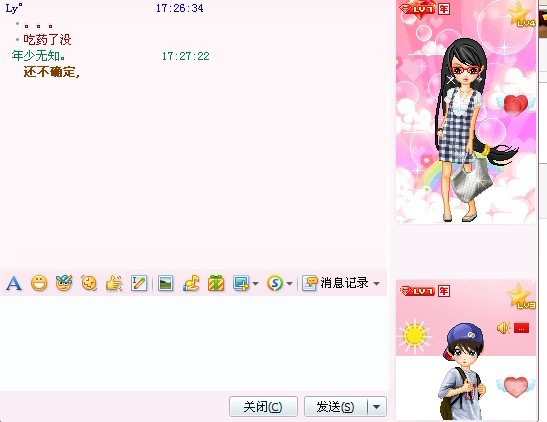This screenshot has height=422, width=547.
Task: Expand the screen capture dropdown arrow
Action: [255, 284]
